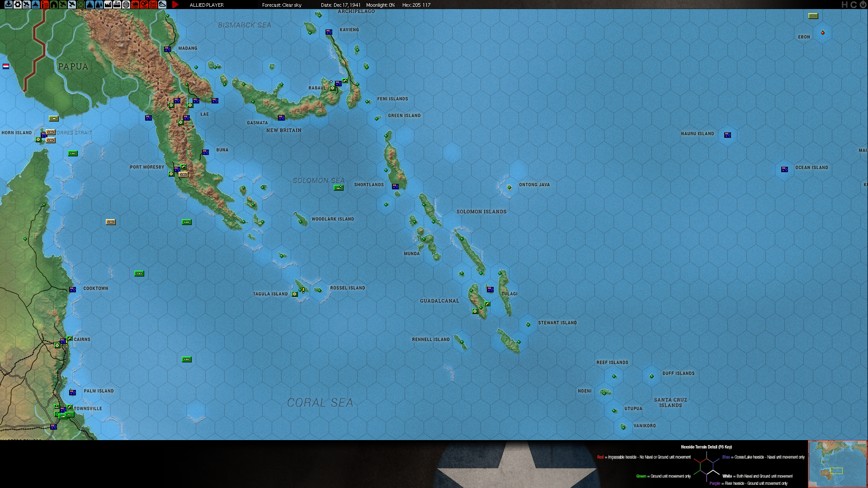Image resolution: width=868 pixels, height=488 pixels.
Task: Click the C button in top corner
Action: [854, 5]
